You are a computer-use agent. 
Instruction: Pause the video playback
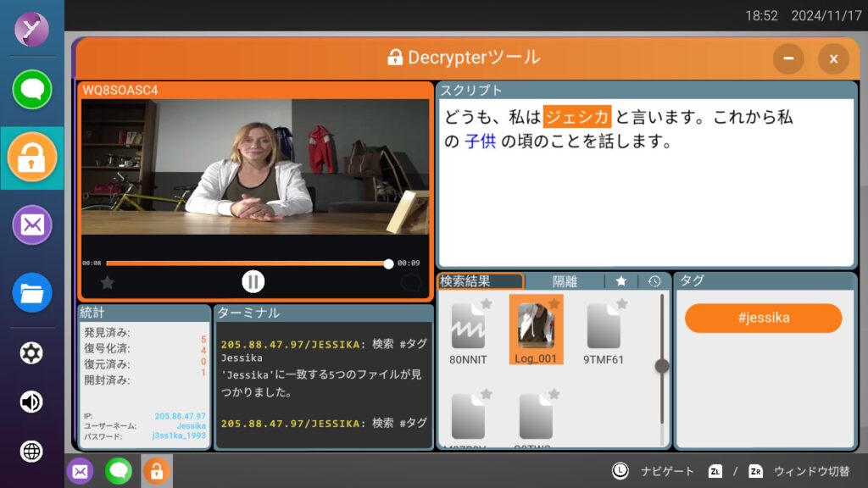pyautogui.click(x=253, y=281)
